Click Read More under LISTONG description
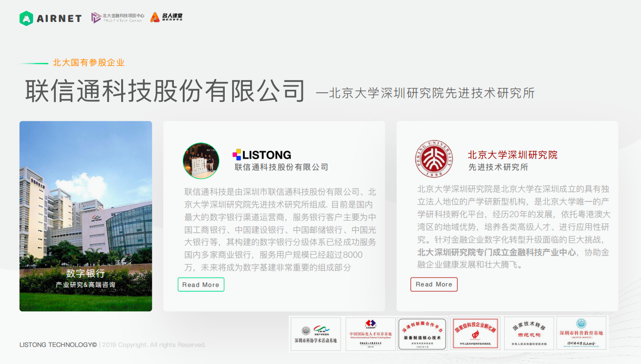641x364 pixels. tap(201, 284)
